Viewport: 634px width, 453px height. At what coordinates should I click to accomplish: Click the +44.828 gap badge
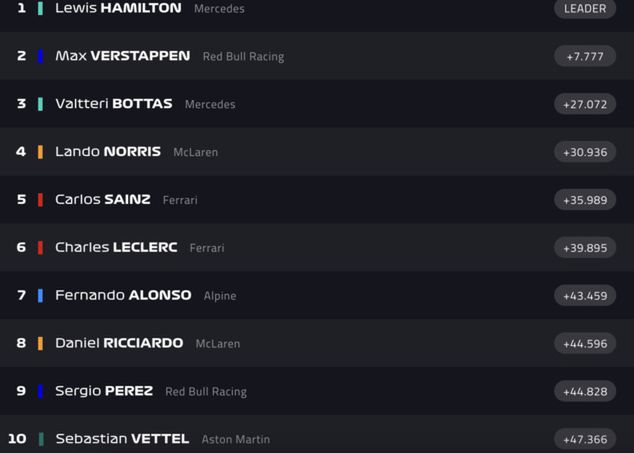[585, 391]
